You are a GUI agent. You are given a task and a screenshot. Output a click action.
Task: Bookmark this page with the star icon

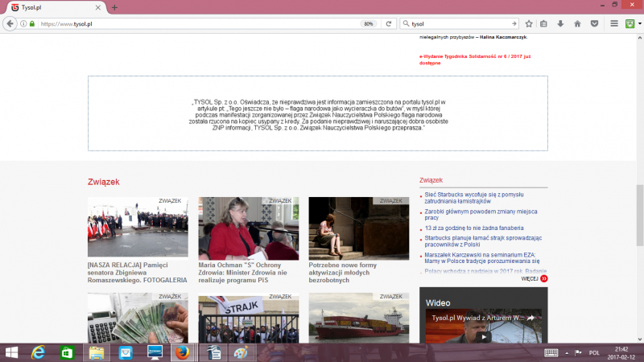tap(529, 24)
